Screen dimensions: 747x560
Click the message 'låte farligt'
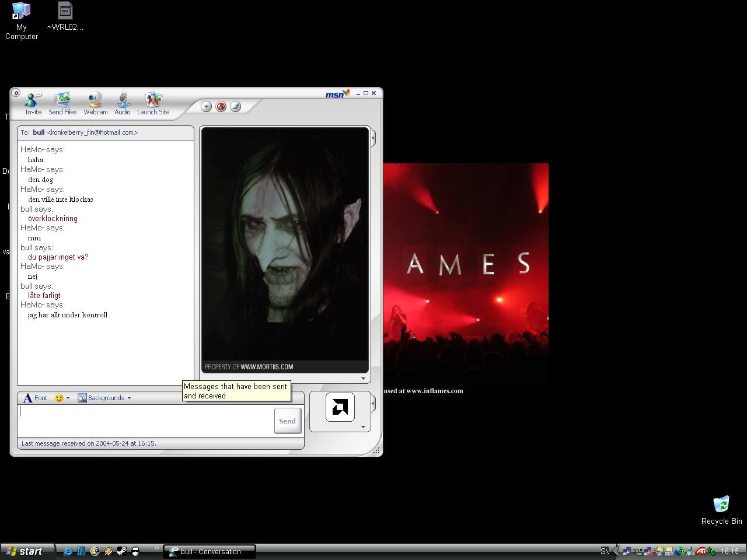click(44, 296)
